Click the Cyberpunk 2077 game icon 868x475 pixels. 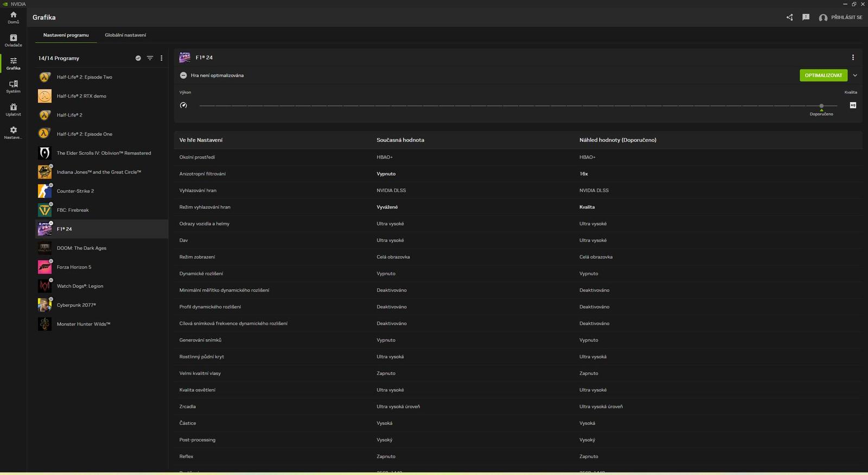(44, 305)
